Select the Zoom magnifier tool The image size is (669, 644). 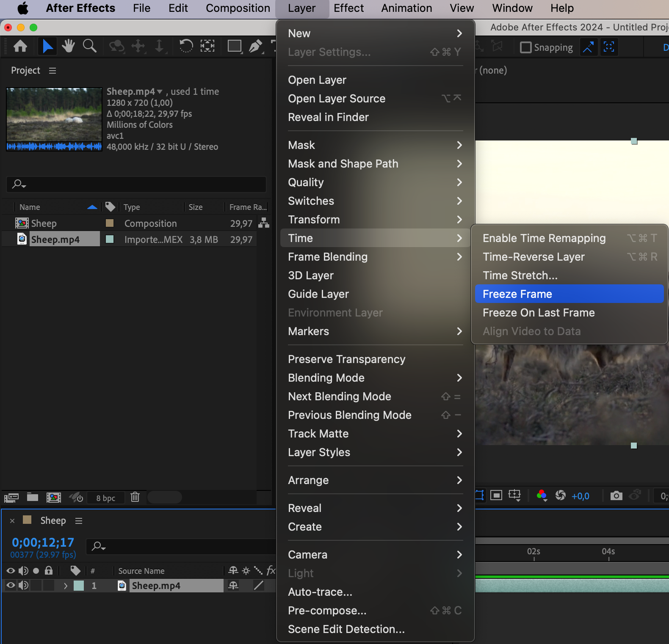(x=89, y=46)
